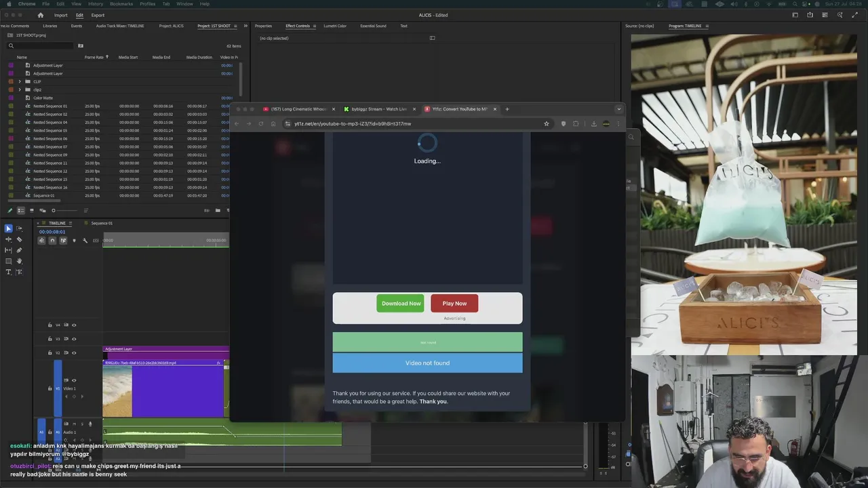Open the Import workspace
This screenshot has height=488, width=868.
pyautogui.click(x=60, y=15)
